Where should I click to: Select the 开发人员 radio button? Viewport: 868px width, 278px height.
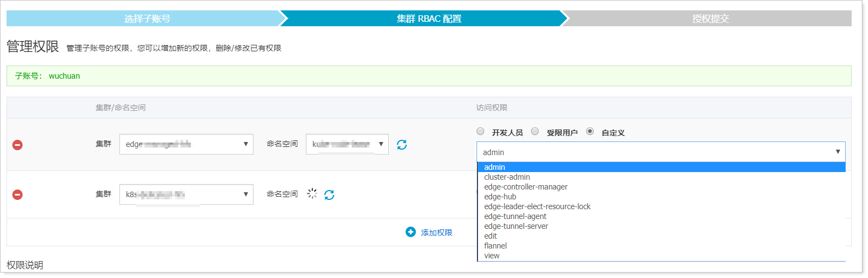[x=480, y=131]
